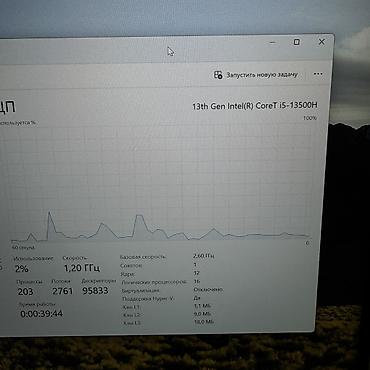Click the 'Логических процессоров' label
Screen dimensions: 370x370
[154, 282]
